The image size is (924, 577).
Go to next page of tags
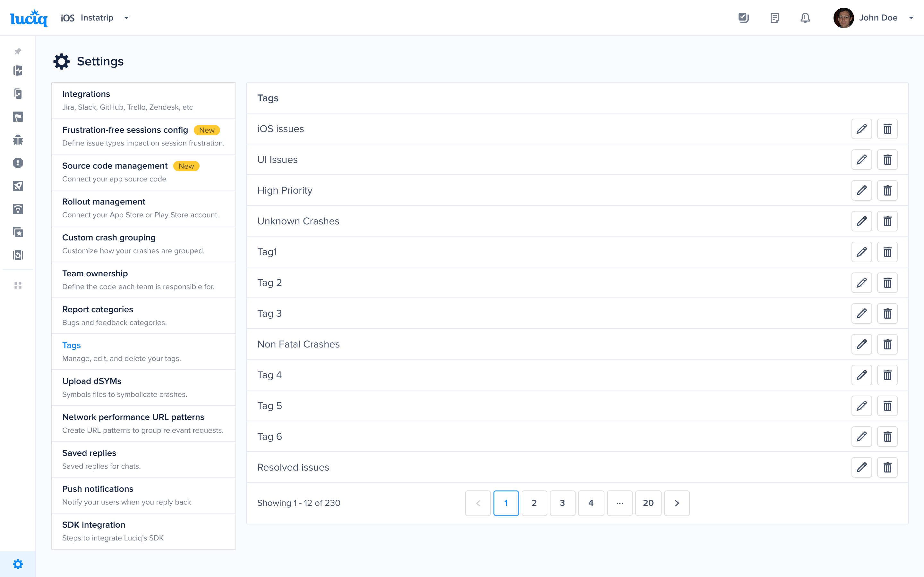[677, 503]
